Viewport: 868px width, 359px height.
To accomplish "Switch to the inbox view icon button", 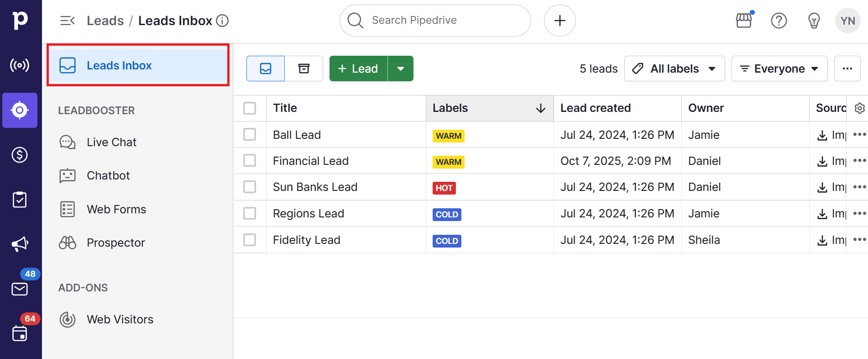I will point(266,69).
